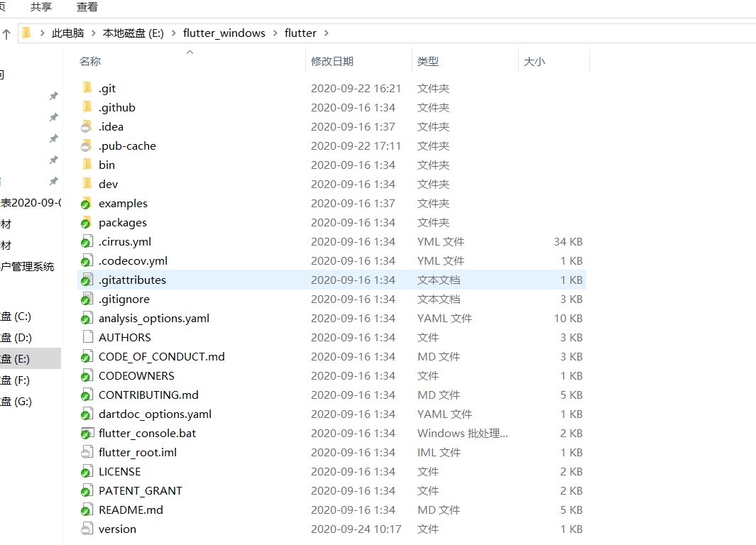The width and height of the screenshot is (756, 545).
Task: Click the examples folder icon
Action: coord(87,203)
